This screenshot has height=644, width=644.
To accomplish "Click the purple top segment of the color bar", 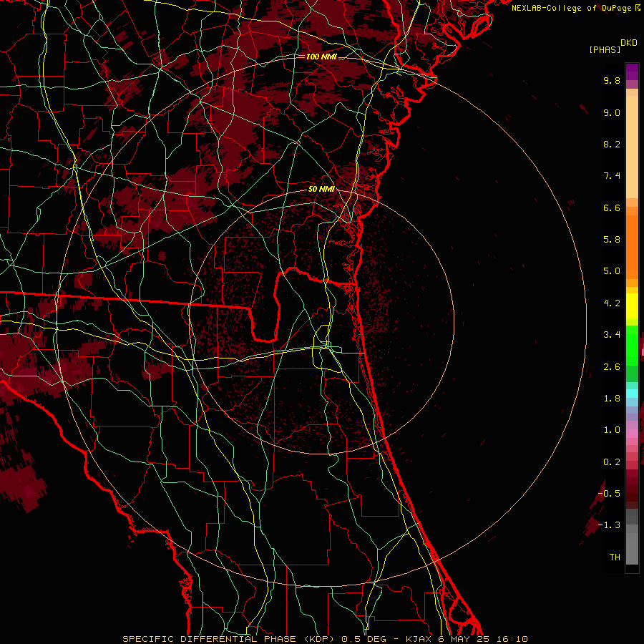I will (x=632, y=72).
